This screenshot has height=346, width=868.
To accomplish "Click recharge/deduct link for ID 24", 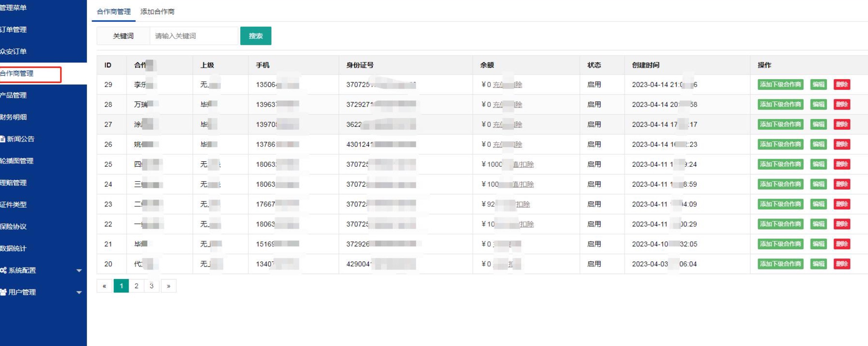I will click(x=523, y=185).
